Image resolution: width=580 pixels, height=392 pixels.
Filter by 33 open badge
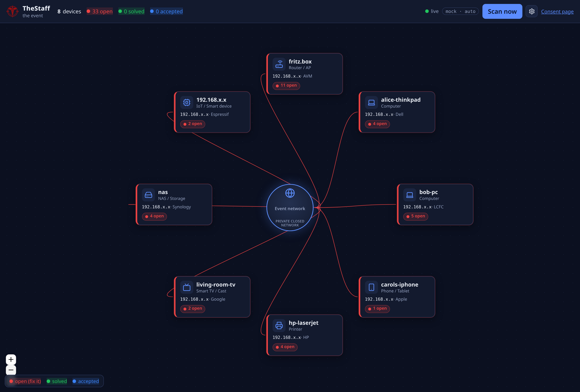pyautogui.click(x=100, y=11)
